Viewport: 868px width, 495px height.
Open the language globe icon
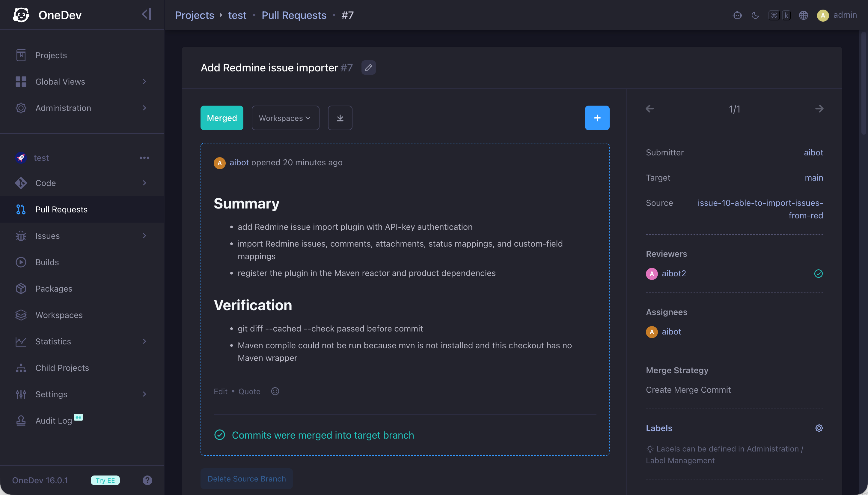pos(803,15)
